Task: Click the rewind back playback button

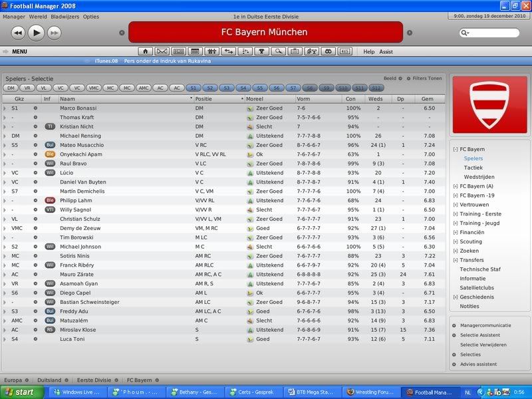Action: (18, 33)
